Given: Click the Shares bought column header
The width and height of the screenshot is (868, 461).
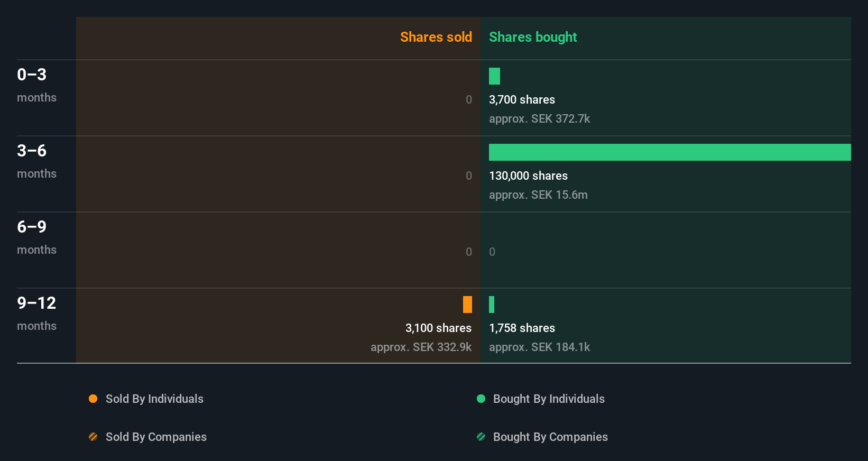Looking at the screenshot, I should pos(533,37).
